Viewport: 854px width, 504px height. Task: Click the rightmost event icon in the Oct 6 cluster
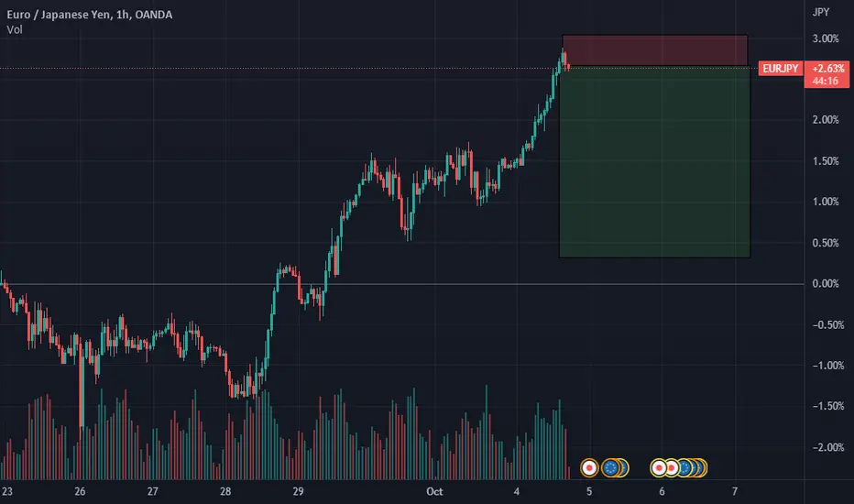703,467
